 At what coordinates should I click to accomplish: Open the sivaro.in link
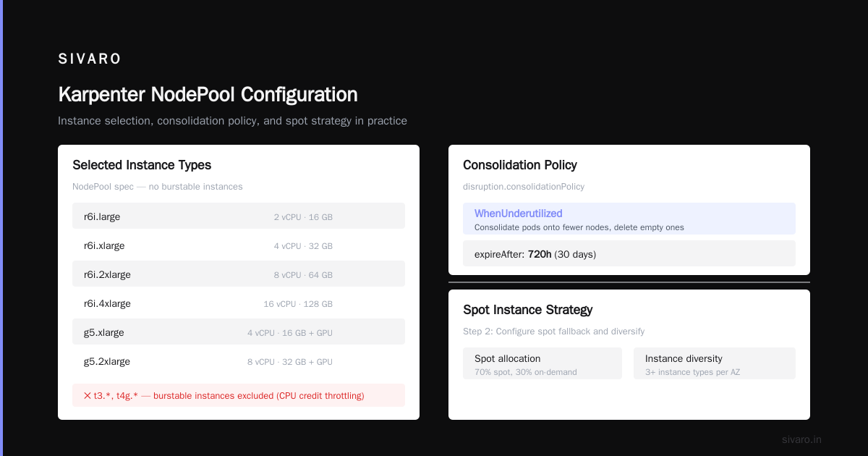coord(801,439)
